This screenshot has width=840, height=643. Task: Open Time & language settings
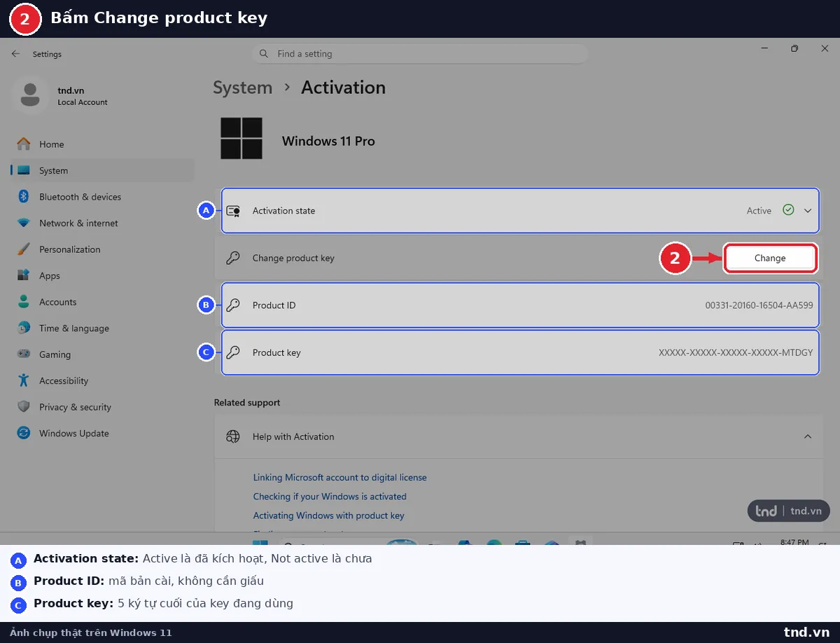(x=102, y=328)
